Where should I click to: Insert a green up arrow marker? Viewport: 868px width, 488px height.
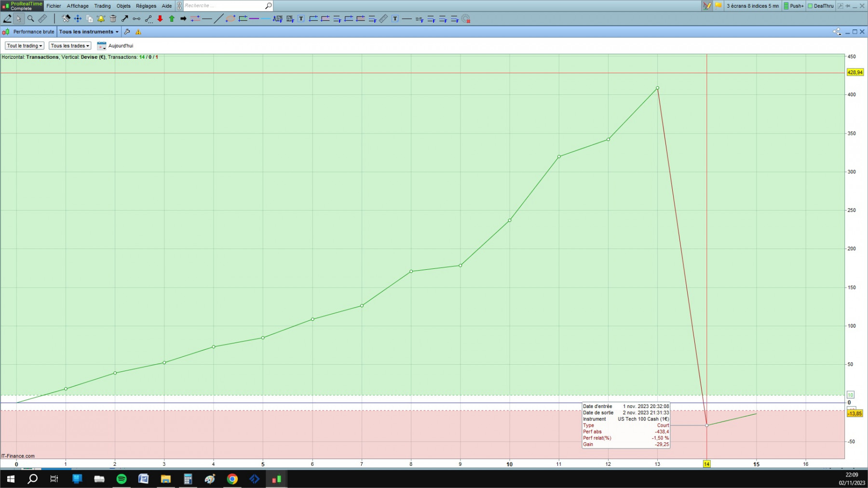tap(172, 19)
